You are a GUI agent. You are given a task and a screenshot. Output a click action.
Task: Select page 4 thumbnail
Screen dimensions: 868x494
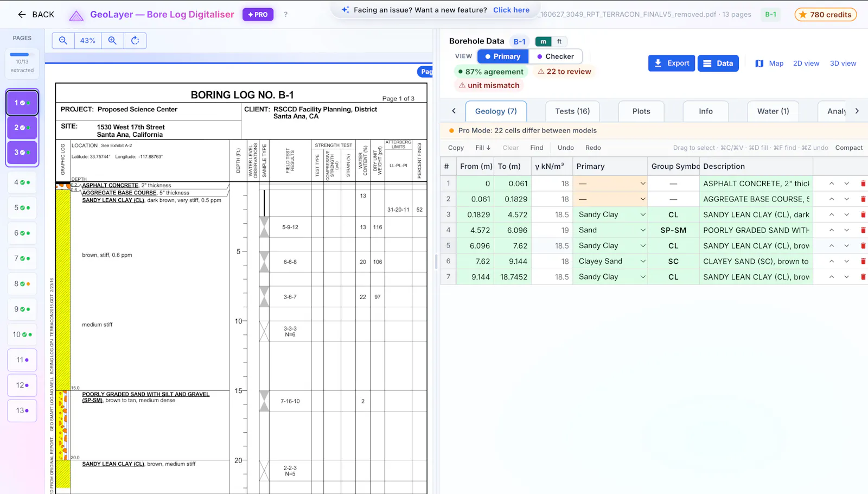coord(22,182)
